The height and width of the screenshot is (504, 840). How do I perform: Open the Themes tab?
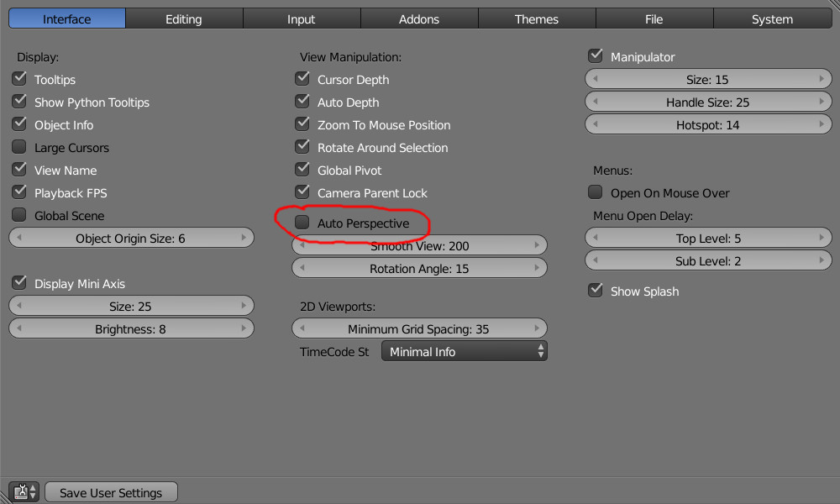[x=537, y=18]
